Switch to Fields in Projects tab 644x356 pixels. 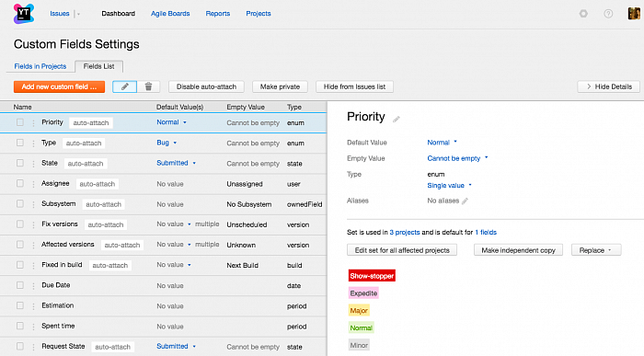pos(40,66)
